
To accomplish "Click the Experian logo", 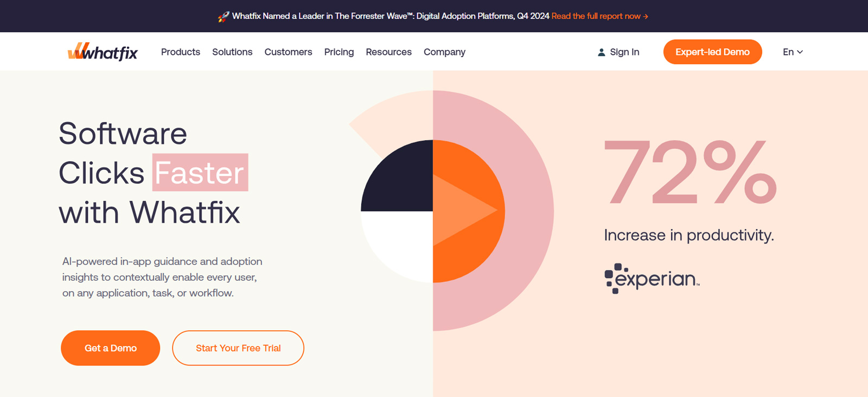I will point(652,279).
